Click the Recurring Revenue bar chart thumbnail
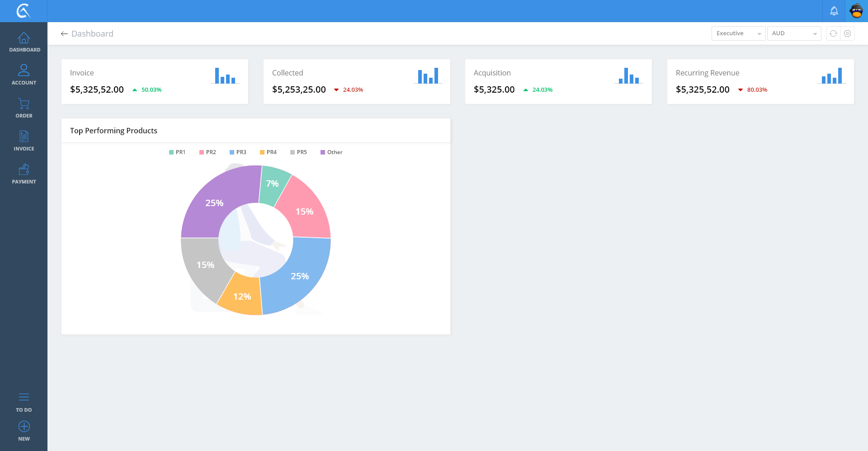The image size is (868, 451). tap(832, 76)
